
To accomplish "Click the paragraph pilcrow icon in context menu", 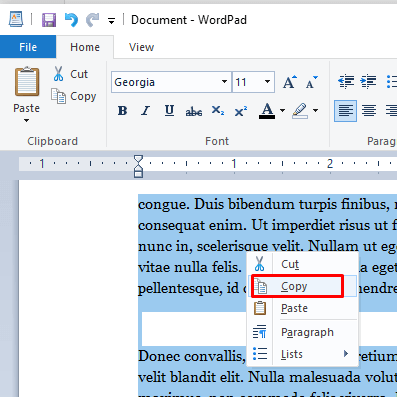I will coord(259,332).
